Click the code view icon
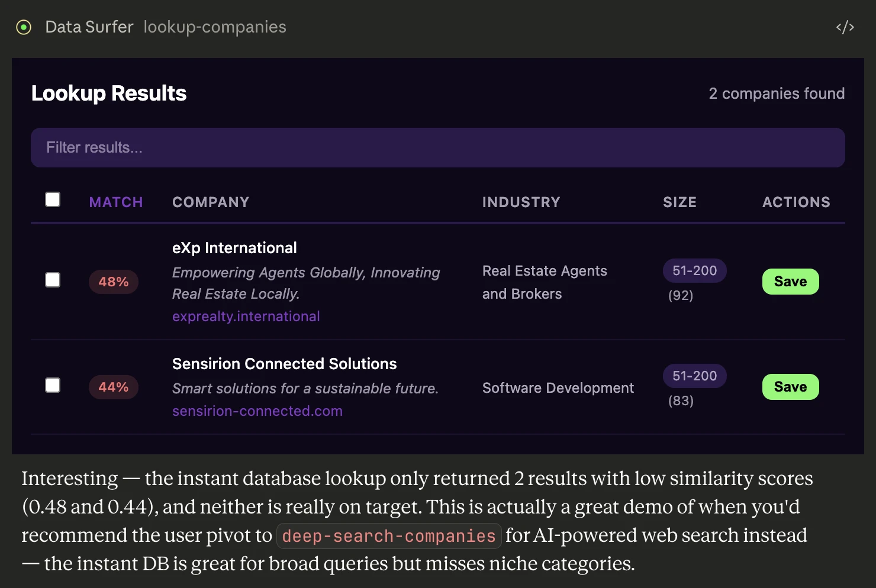 (845, 27)
